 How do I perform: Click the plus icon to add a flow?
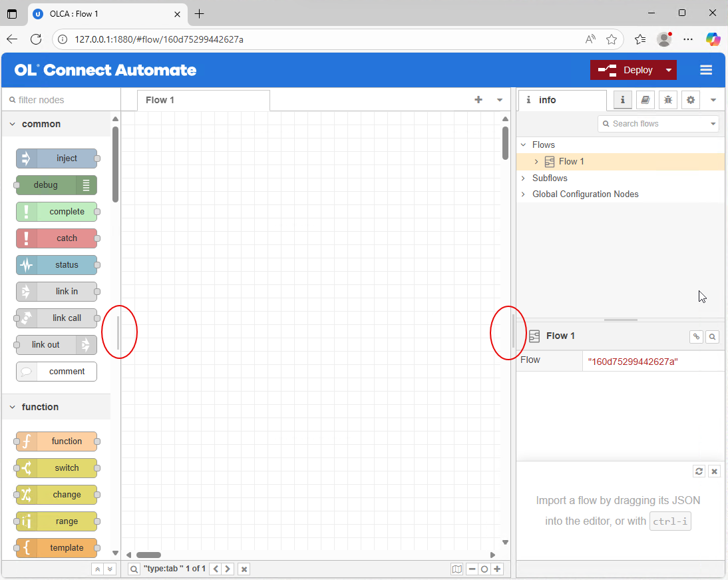(478, 100)
